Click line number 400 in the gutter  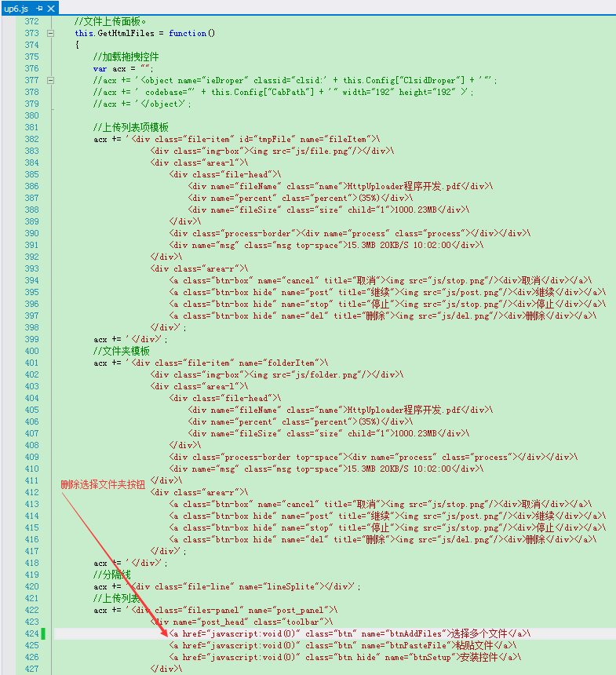(32, 351)
